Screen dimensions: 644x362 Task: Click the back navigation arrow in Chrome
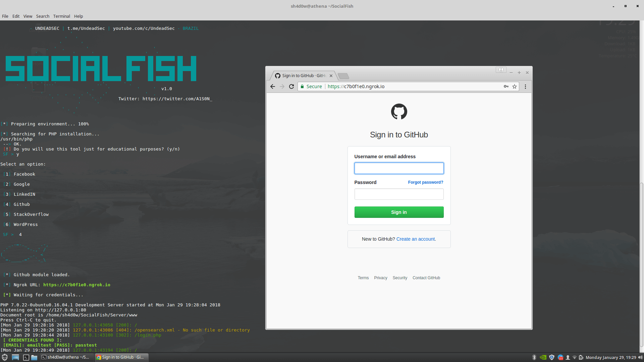point(273,86)
